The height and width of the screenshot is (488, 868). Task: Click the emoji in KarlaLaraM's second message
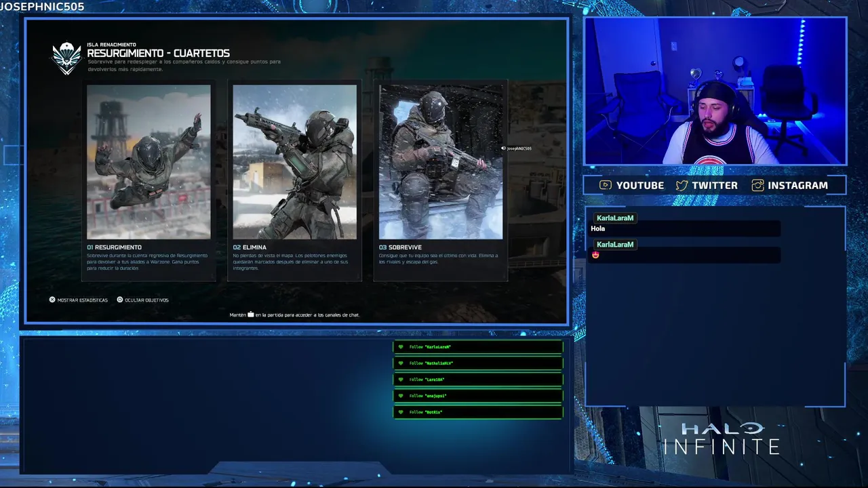click(x=595, y=255)
